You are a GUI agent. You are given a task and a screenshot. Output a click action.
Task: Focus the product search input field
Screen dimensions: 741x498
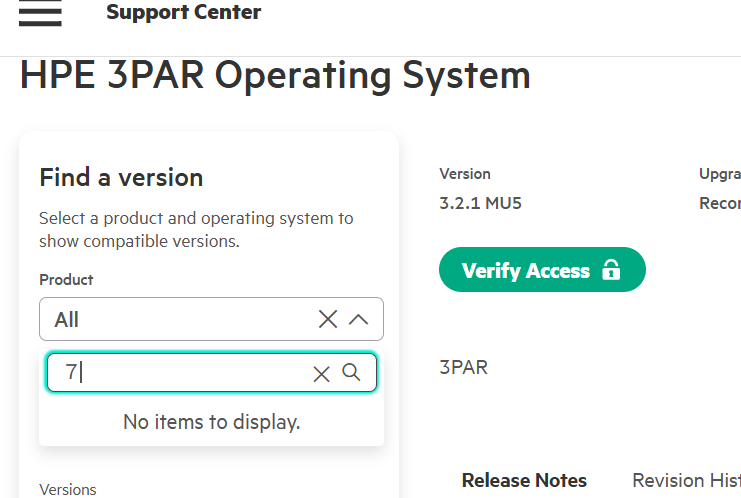point(180,373)
